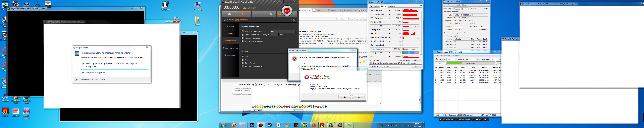Click Нет in NVIDIA OpenGL Driver dialog
This screenshot has width=644, height=128.
point(358,97)
